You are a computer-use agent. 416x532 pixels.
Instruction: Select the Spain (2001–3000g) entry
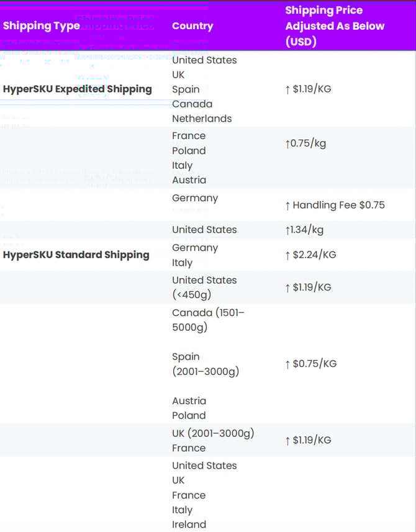206,364
